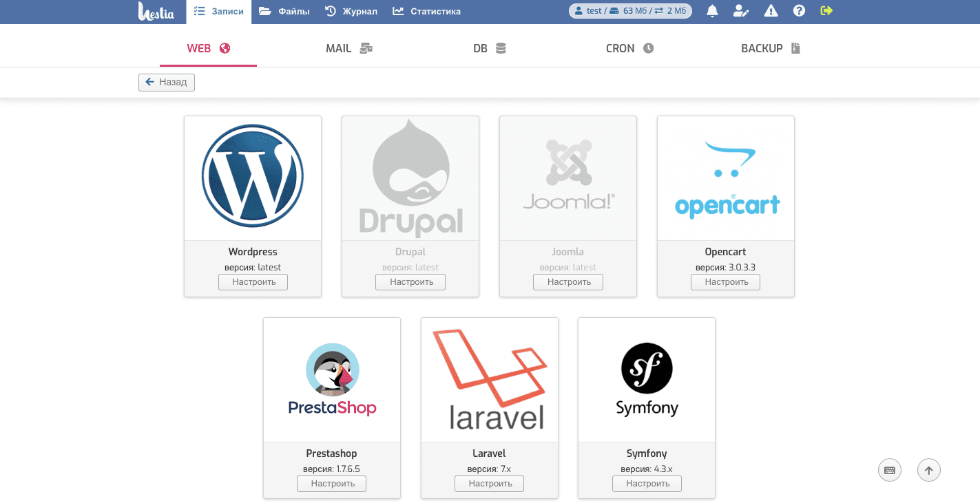The width and height of the screenshot is (980, 503).
Task: Click the scroll to top arrow icon
Action: [929, 471]
